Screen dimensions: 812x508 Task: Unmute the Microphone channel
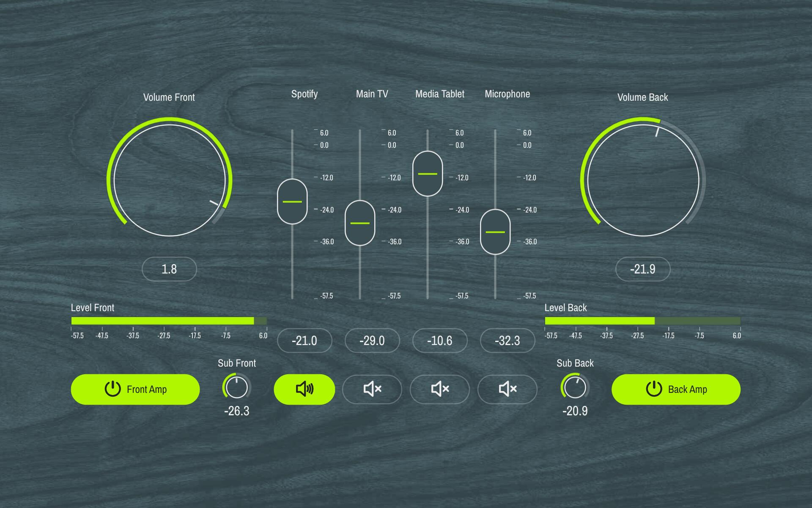pyautogui.click(x=507, y=389)
